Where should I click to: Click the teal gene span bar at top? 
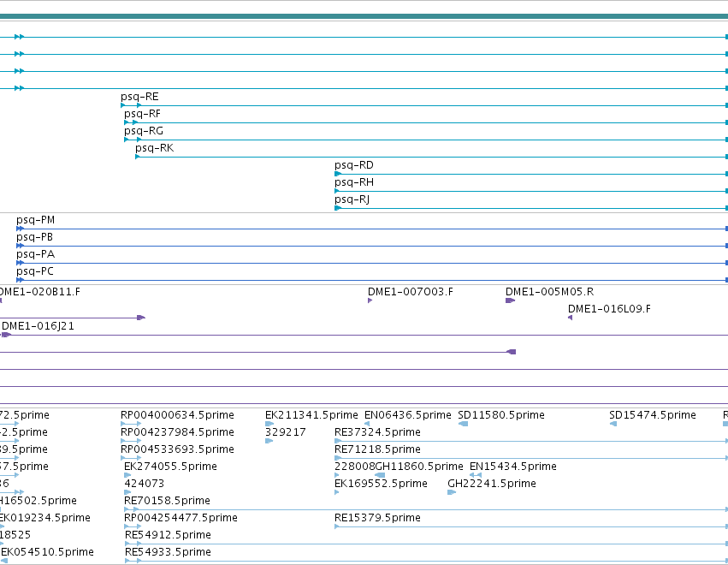[364, 17]
